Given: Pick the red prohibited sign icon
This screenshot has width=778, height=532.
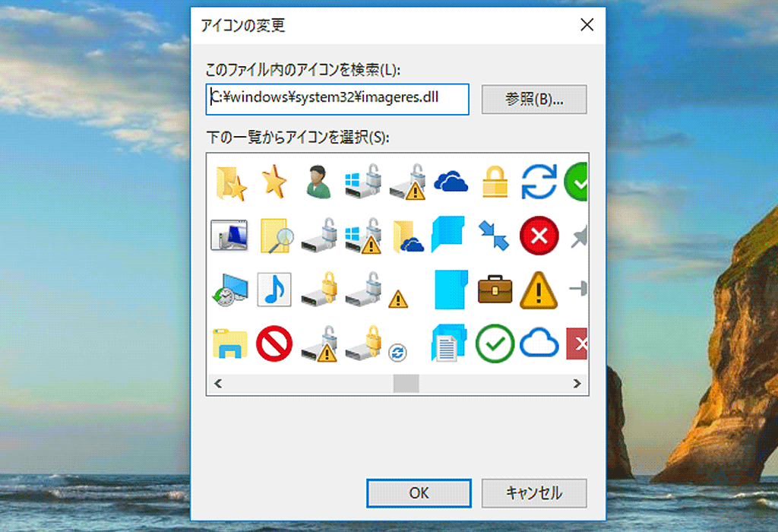Looking at the screenshot, I should coord(274,343).
